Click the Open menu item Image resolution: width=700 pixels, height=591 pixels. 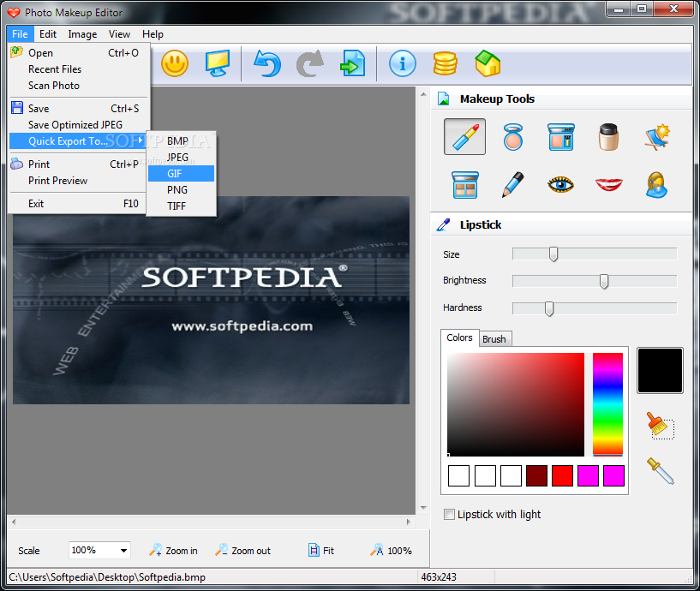coord(80,52)
